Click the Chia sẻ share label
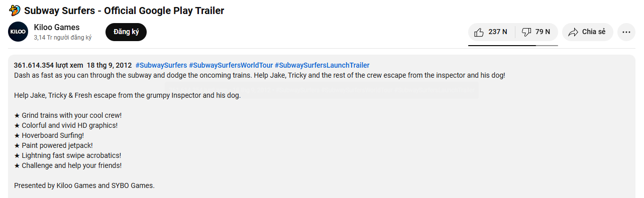 tap(594, 32)
